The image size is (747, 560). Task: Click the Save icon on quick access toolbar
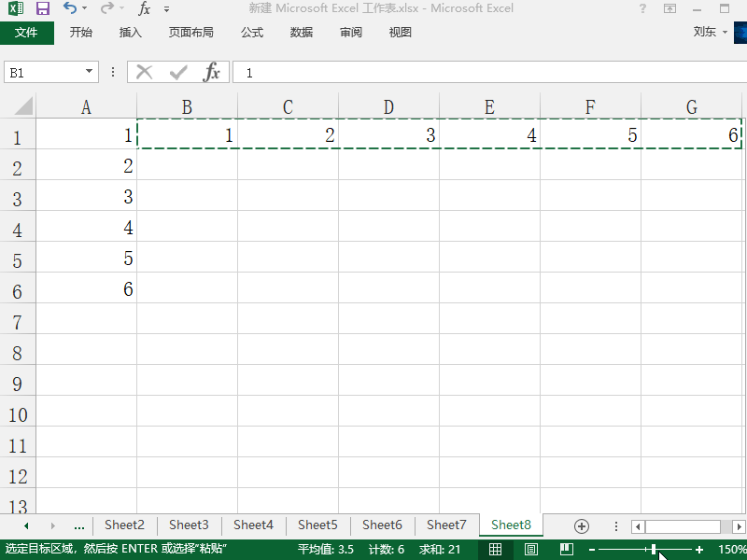click(42, 8)
